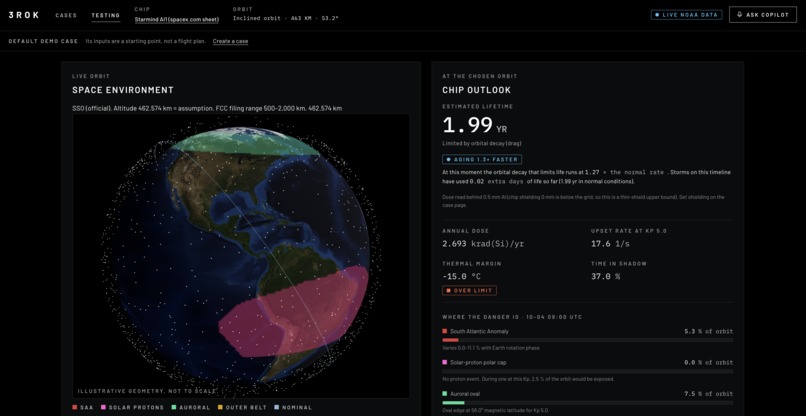Click the Auroral oval green square icon
The width and height of the screenshot is (806, 416).
tap(445, 394)
